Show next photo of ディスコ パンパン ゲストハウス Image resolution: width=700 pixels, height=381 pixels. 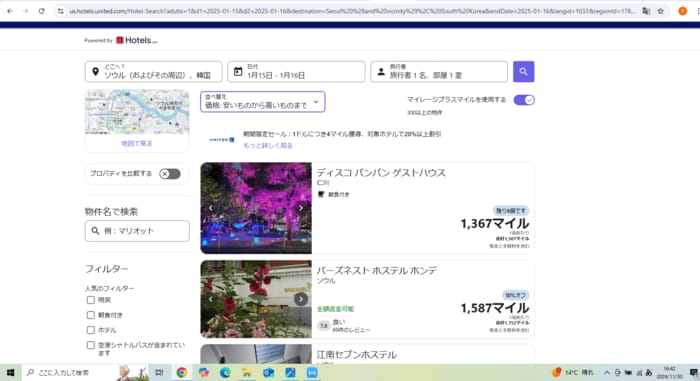click(301, 208)
